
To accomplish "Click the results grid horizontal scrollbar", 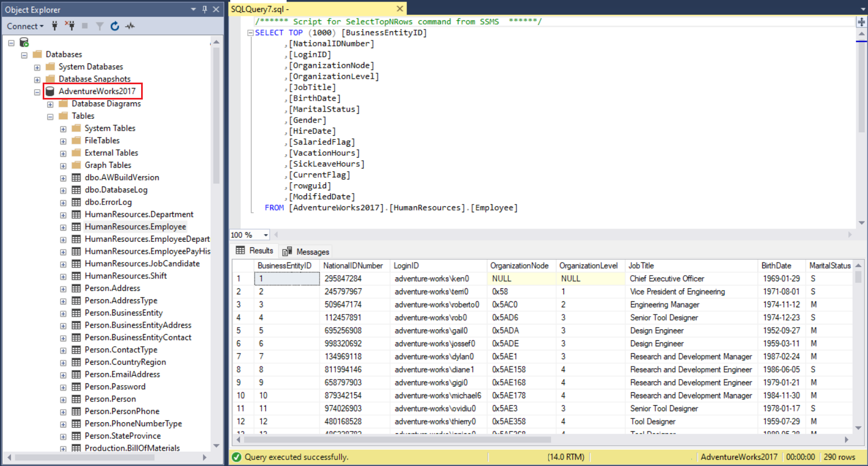I will (398, 439).
